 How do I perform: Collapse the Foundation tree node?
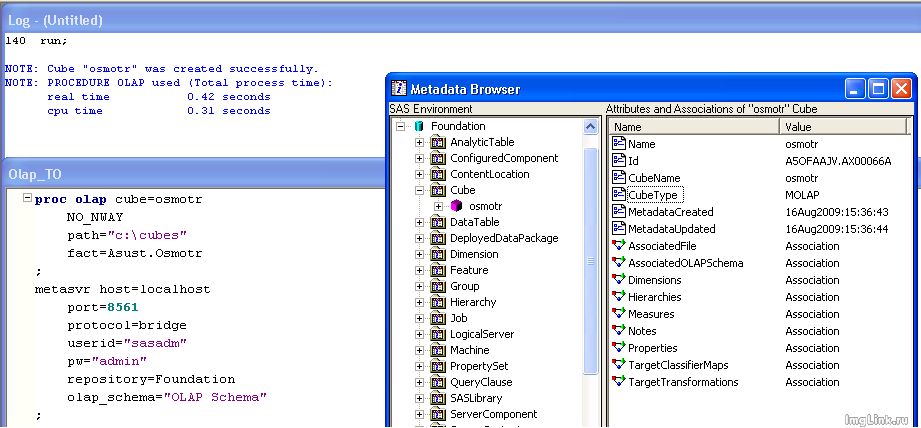(401, 126)
